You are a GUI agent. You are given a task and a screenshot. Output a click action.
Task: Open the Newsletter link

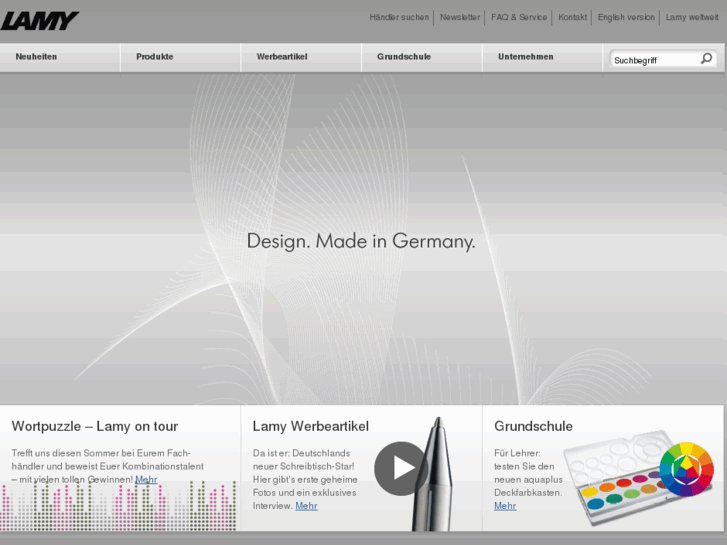coord(460,17)
